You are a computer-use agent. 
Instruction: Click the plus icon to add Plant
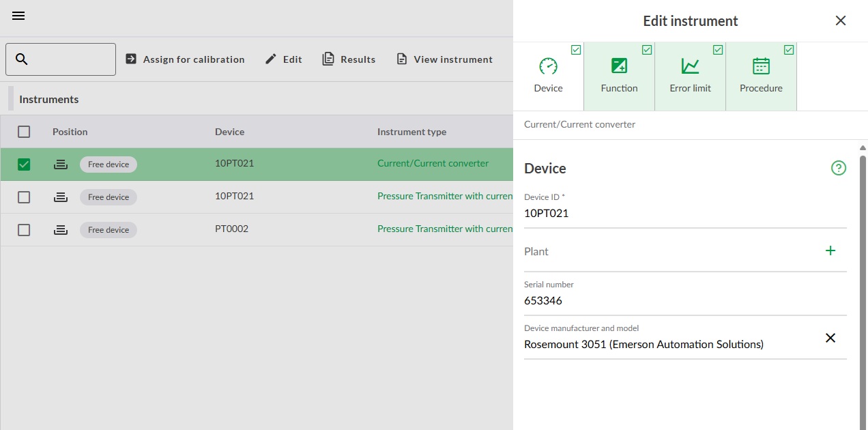tap(830, 250)
